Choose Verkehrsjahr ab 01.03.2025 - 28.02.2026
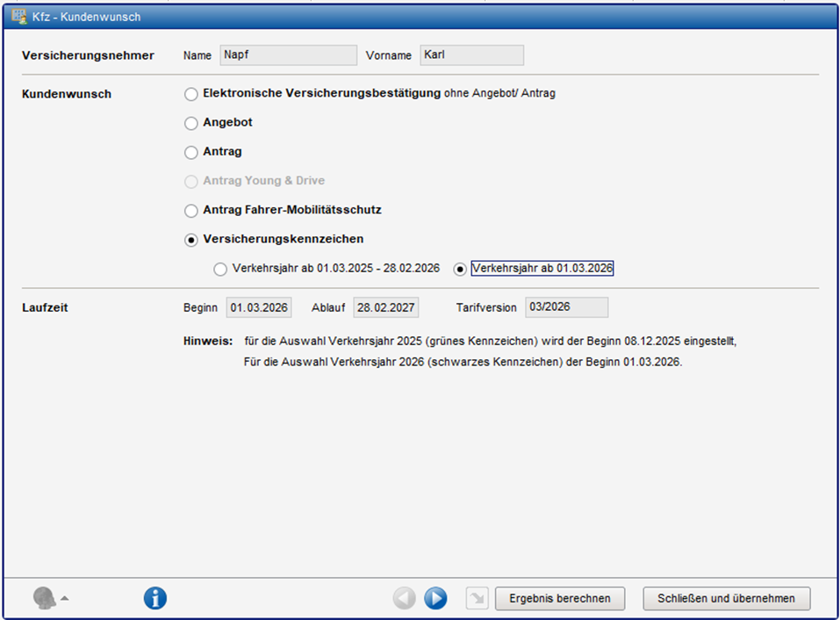840x620 pixels. [220, 270]
